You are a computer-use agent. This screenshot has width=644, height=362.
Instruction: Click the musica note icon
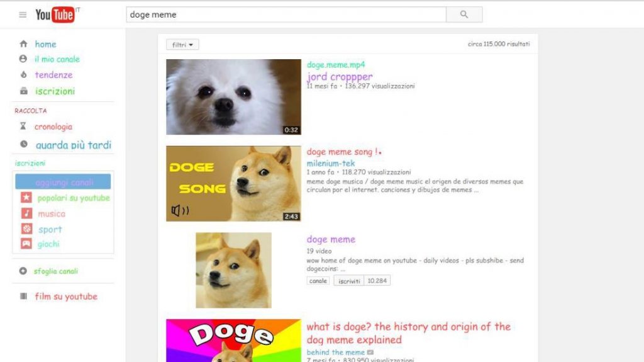[26, 213]
